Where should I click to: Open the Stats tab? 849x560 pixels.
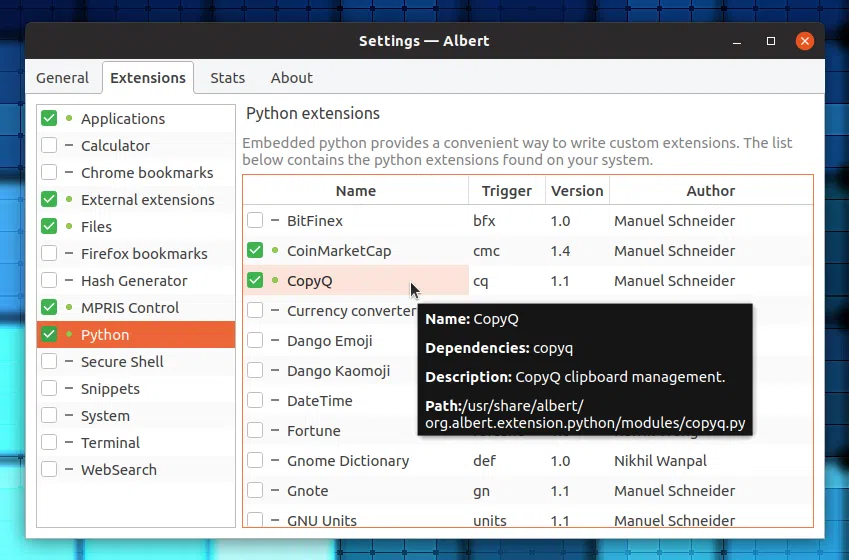point(227,78)
